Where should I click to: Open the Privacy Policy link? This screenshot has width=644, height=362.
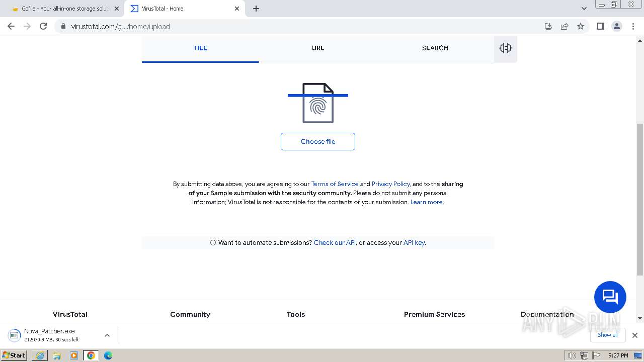[390, 184]
